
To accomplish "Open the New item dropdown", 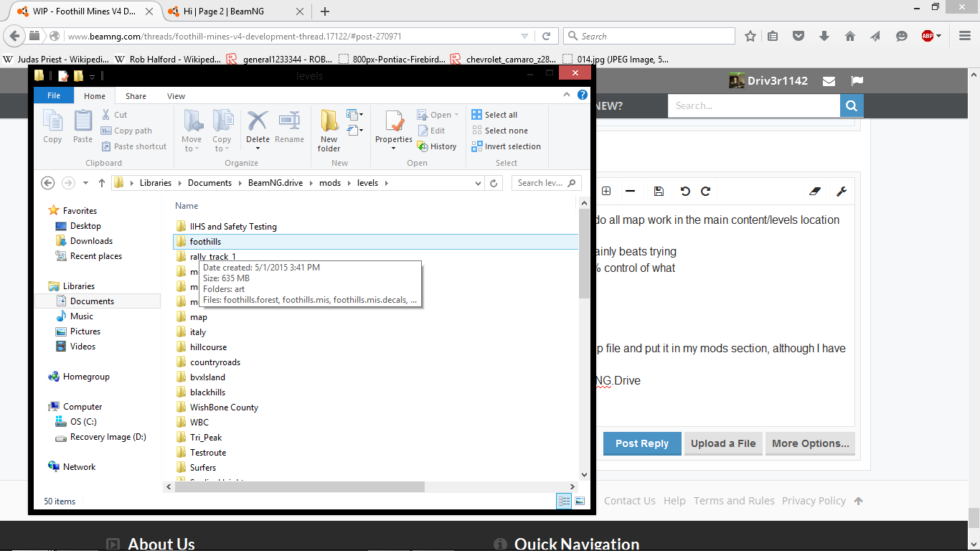I will 355,115.
